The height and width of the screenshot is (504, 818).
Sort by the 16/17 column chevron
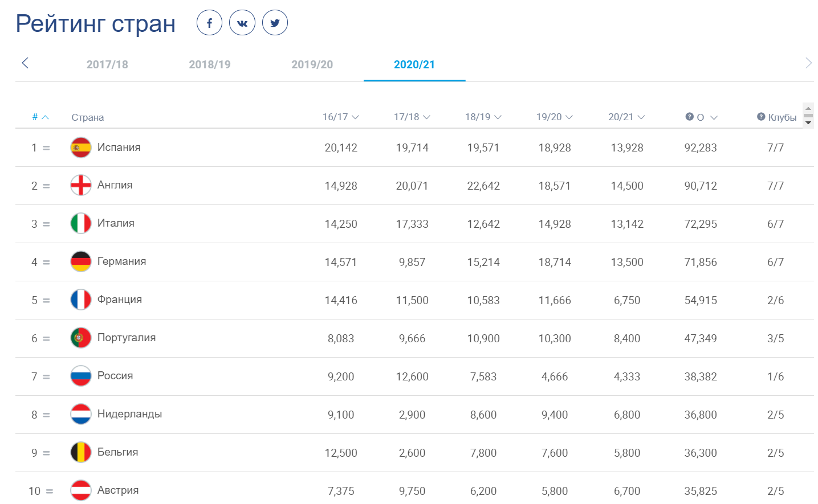[x=356, y=117]
